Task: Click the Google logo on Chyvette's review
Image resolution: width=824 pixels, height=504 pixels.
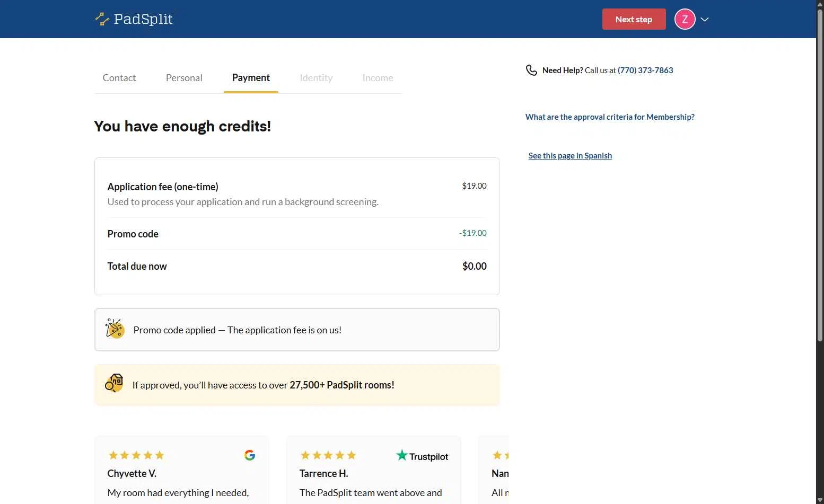Action: 250,455
